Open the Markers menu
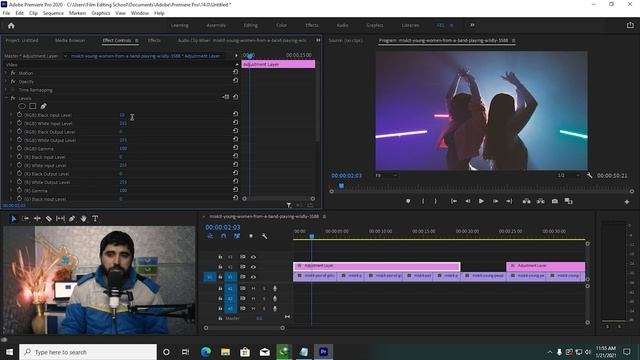Screen dimensions: 640x360 click(77, 13)
